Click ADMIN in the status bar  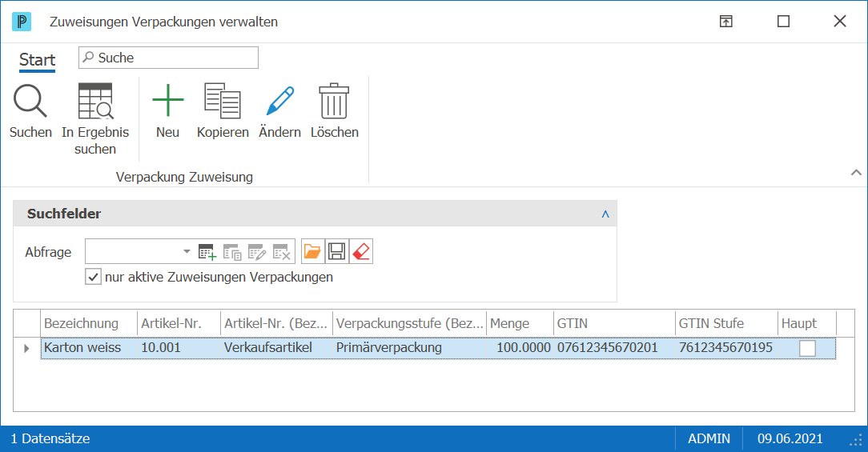[x=709, y=438]
